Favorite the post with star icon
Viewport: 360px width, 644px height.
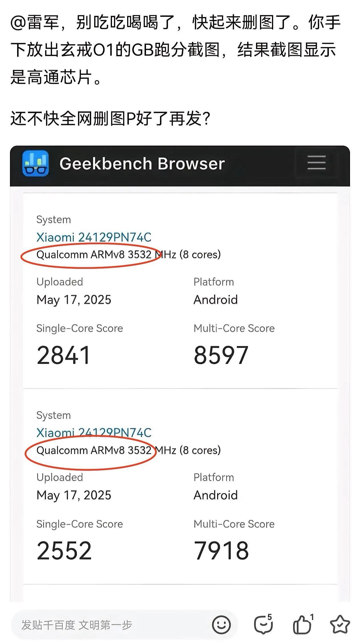(340, 625)
